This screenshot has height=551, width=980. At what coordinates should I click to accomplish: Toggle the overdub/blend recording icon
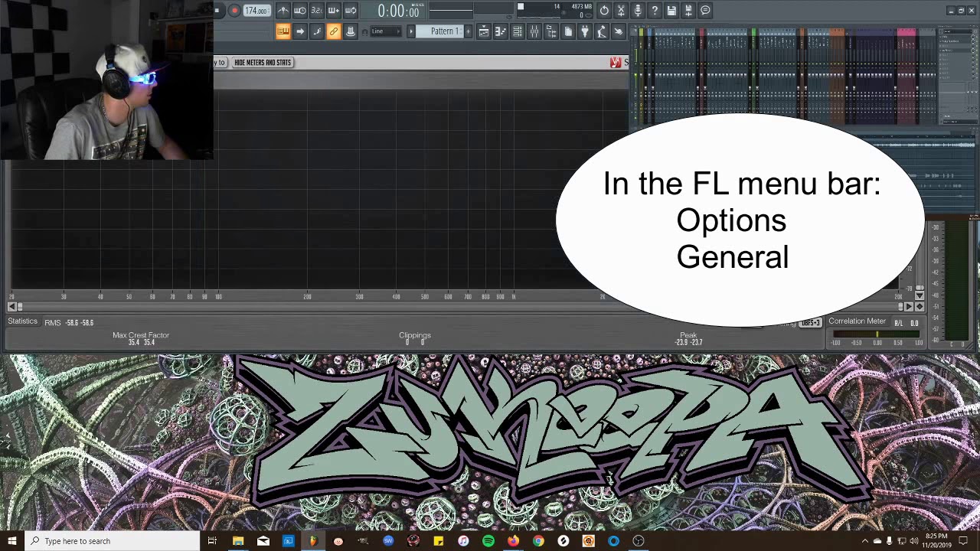click(x=334, y=11)
